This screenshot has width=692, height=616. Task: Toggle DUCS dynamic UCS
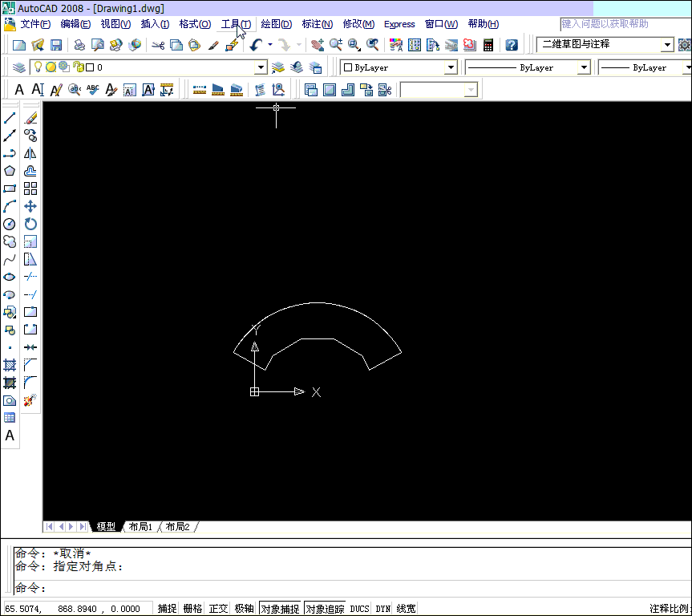click(359, 609)
